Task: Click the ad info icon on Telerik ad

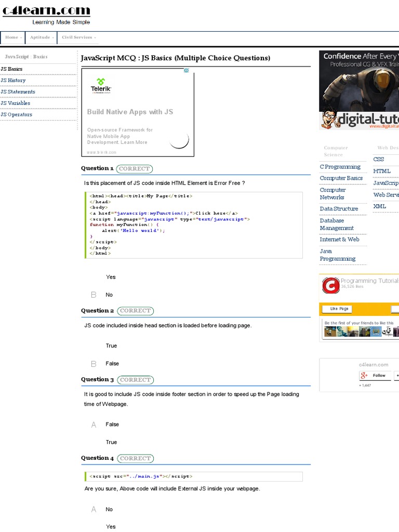Action: coord(187,71)
